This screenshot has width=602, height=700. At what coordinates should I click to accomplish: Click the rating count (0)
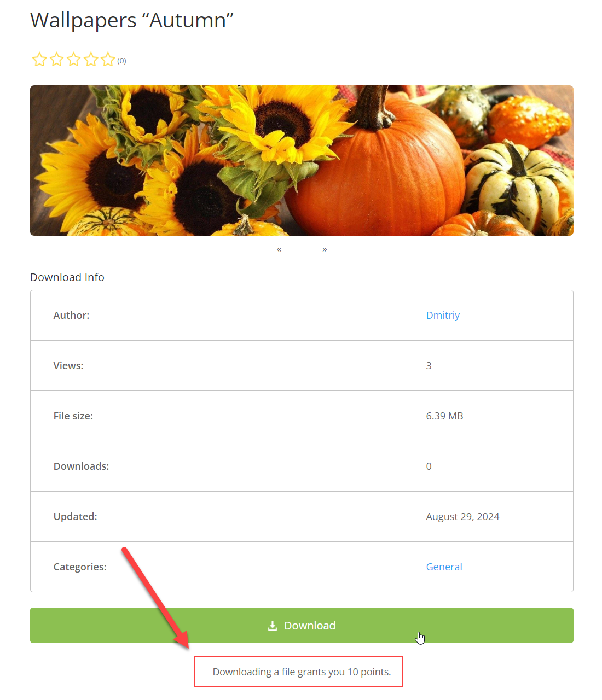point(121,61)
